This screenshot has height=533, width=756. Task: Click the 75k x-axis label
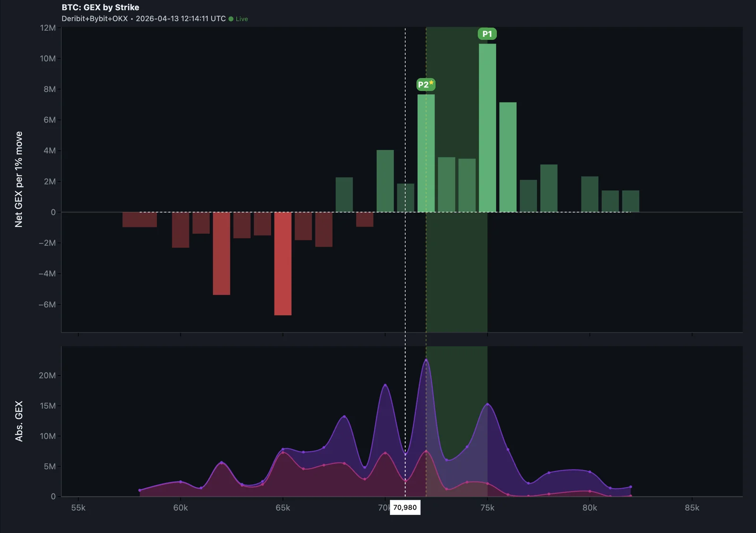487,507
